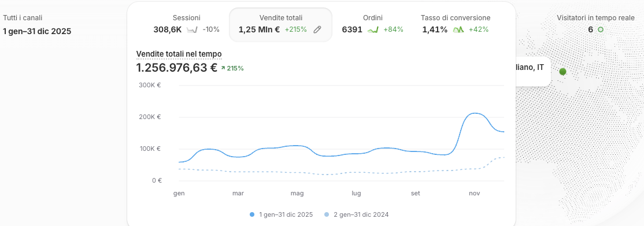Click the mag label on the x-axis
The width and height of the screenshot is (644, 226).
coord(297,193)
